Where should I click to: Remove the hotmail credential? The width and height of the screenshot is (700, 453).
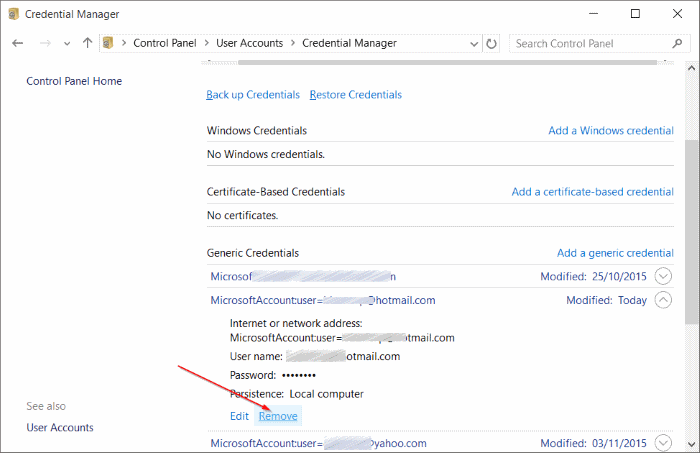point(278,416)
